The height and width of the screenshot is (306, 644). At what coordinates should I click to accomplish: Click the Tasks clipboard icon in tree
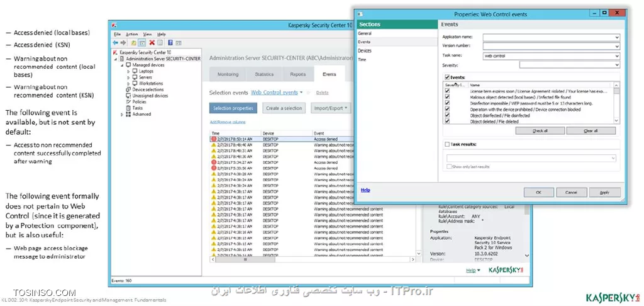128,108
